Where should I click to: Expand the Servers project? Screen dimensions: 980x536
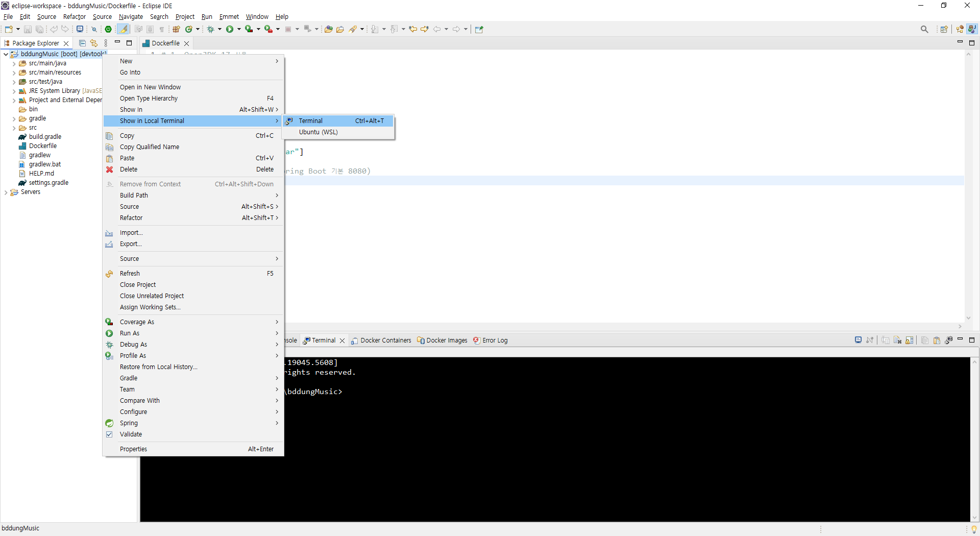coord(6,192)
